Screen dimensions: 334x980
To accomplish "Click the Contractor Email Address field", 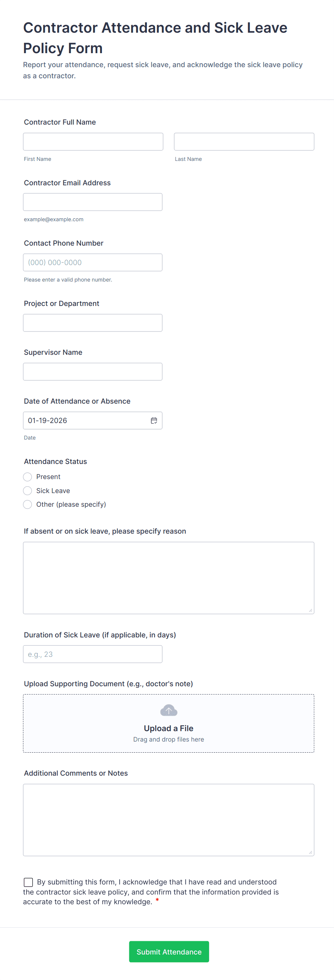I will [x=92, y=202].
